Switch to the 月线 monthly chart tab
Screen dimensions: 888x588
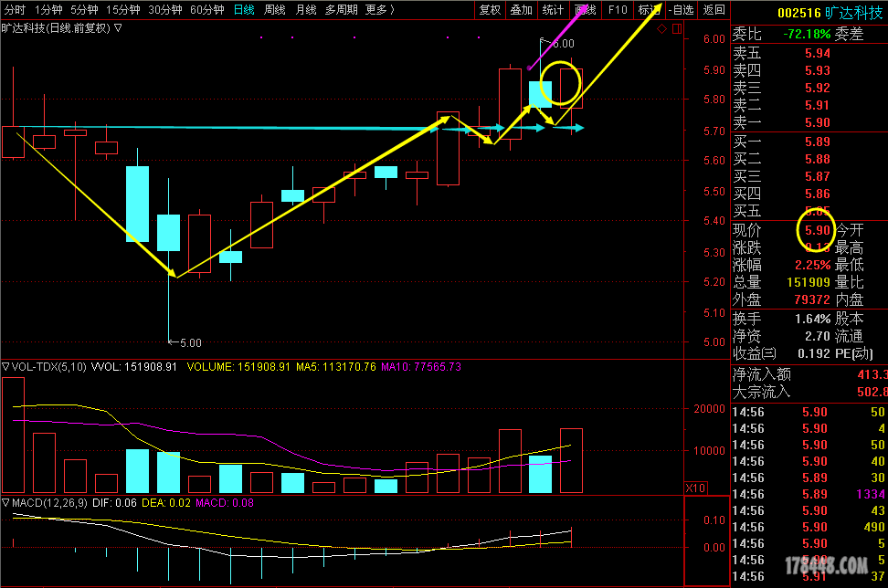[306, 10]
